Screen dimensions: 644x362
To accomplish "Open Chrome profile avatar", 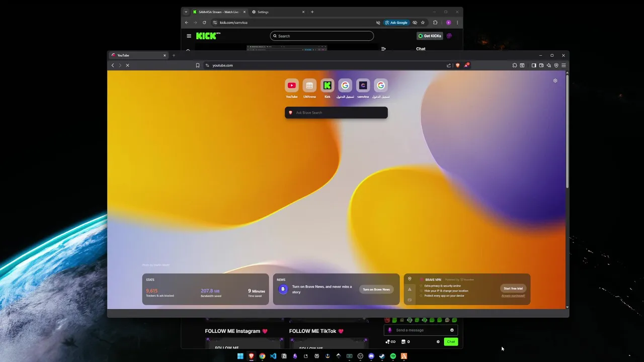I will click(449, 23).
